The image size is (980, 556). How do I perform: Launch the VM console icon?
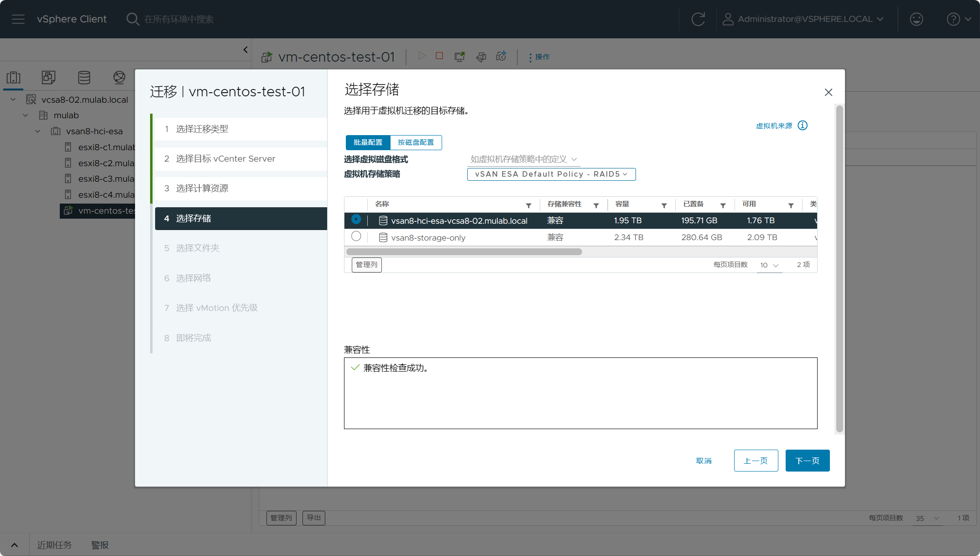coord(459,56)
